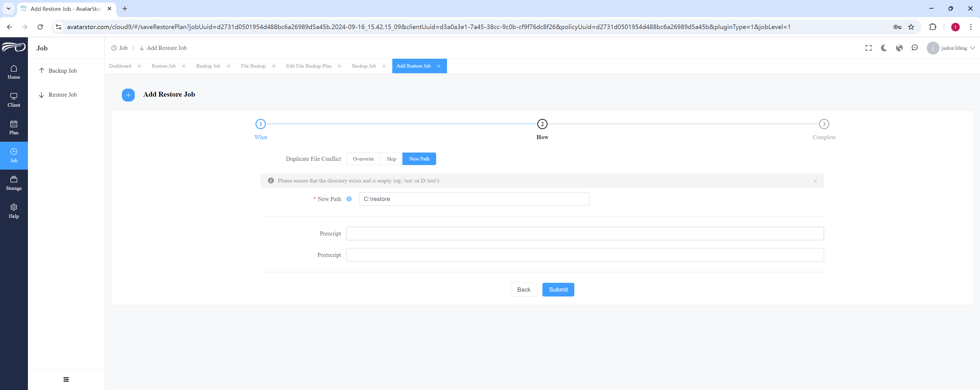Close the Restore Job tab

pos(184,66)
